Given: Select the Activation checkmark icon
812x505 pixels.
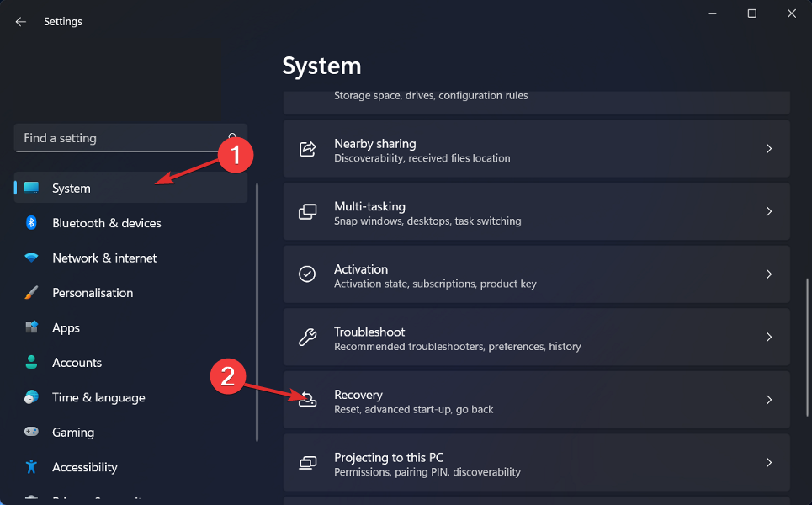Looking at the screenshot, I should point(308,274).
